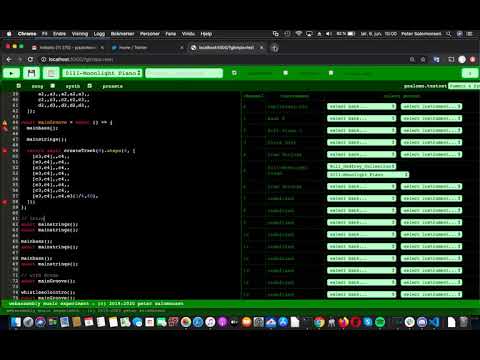Click the mainbass(); call on line 65
The width and height of the screenshot is (480, 360).
pos(36,241)
